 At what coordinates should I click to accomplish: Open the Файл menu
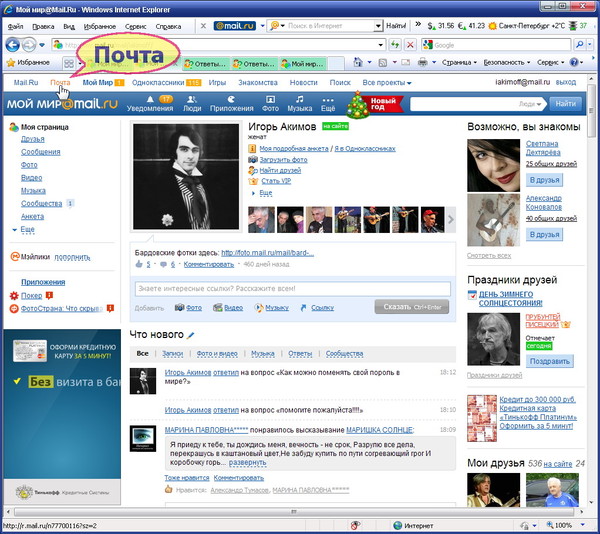pyautogui.click(x=15, y=26)
